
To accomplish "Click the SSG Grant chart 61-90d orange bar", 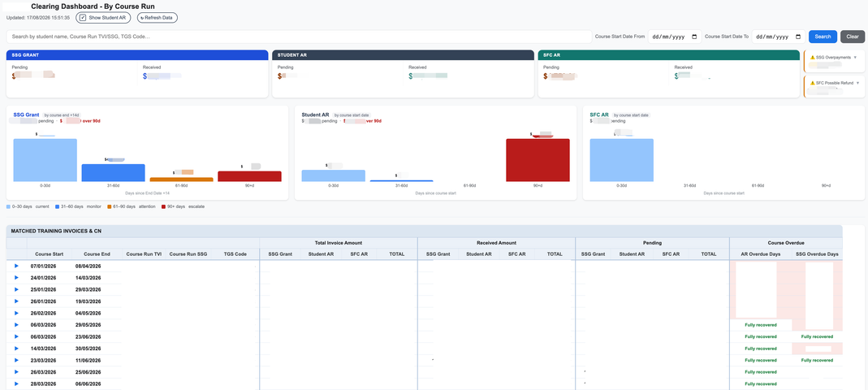I will (x=182, y=180).
